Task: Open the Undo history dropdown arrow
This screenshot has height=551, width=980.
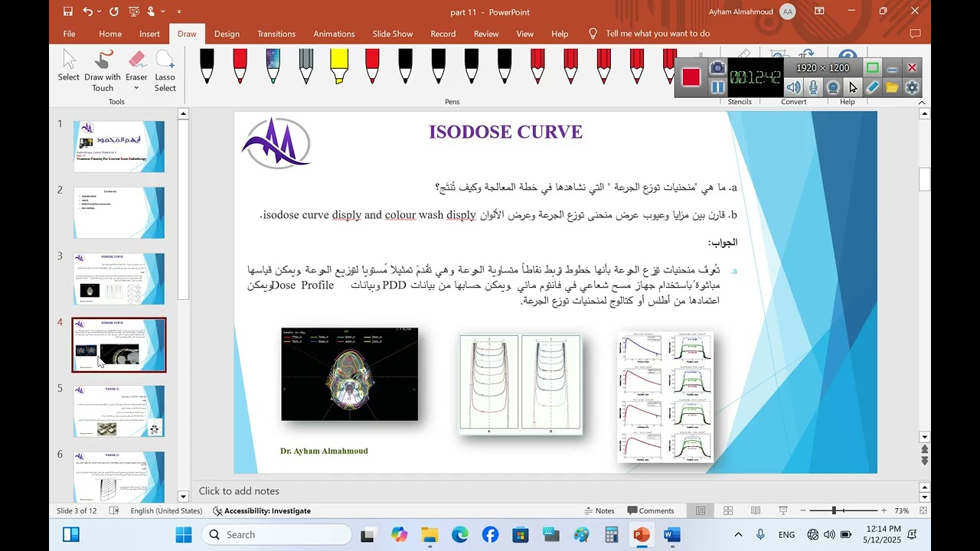Action: click(100, 11)
